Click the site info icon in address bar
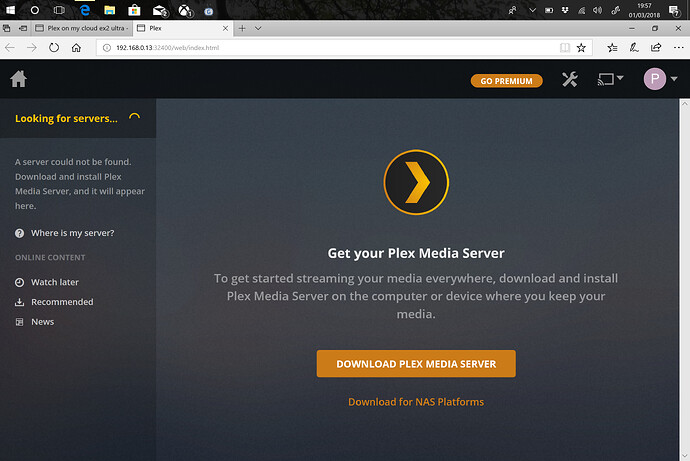This screenshot has height=461, width=690. 106,48
